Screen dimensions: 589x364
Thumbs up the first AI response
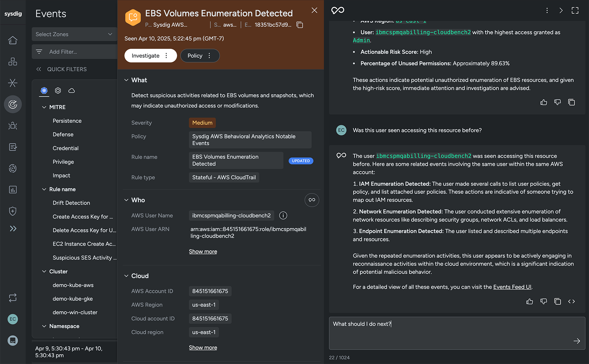tap(544, 102)
